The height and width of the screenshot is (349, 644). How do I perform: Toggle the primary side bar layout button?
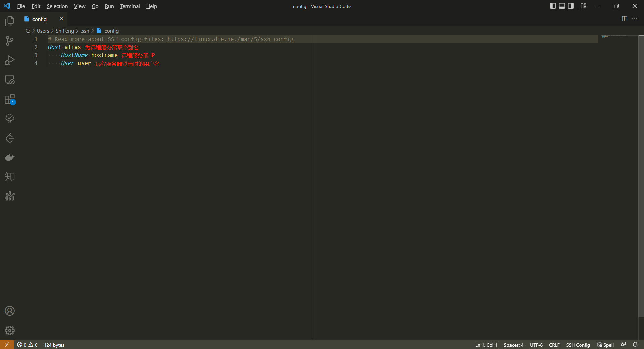553,6
